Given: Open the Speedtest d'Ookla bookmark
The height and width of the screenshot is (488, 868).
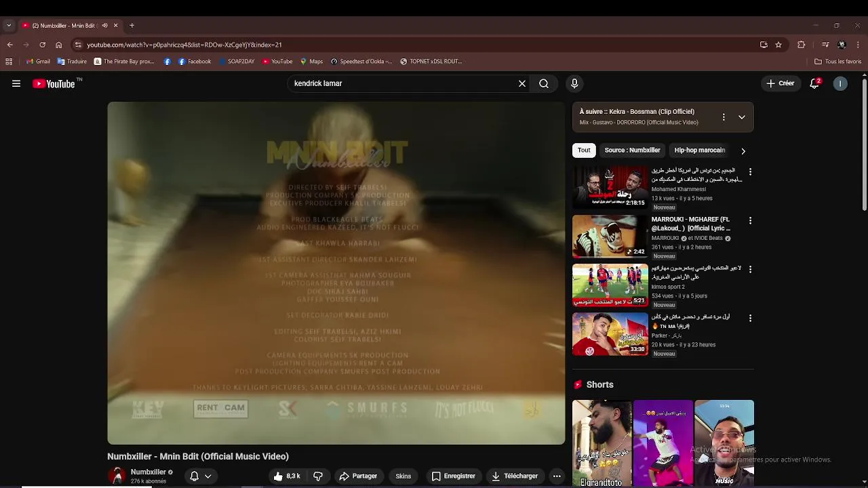Looking at the screenshot, I should pos(361,61).
